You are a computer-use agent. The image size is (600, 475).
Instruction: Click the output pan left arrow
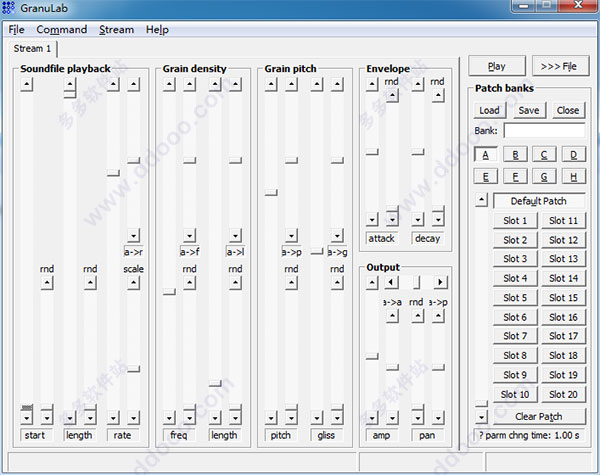coord(391,282)
